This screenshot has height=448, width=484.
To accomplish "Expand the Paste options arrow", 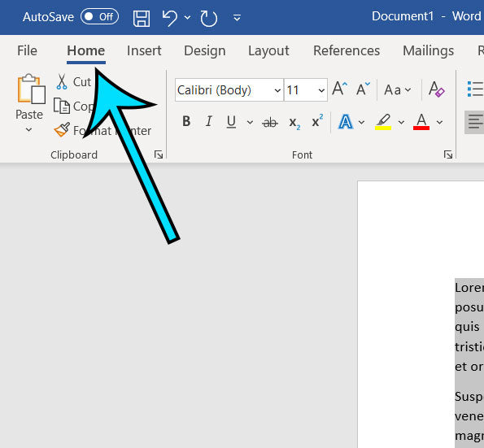I will point(28,129).
